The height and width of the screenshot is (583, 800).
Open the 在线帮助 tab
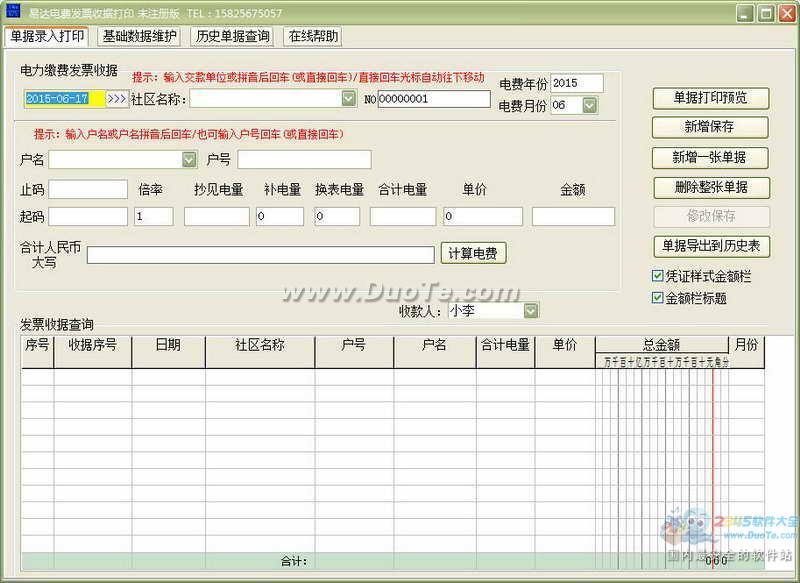point(313,36)
